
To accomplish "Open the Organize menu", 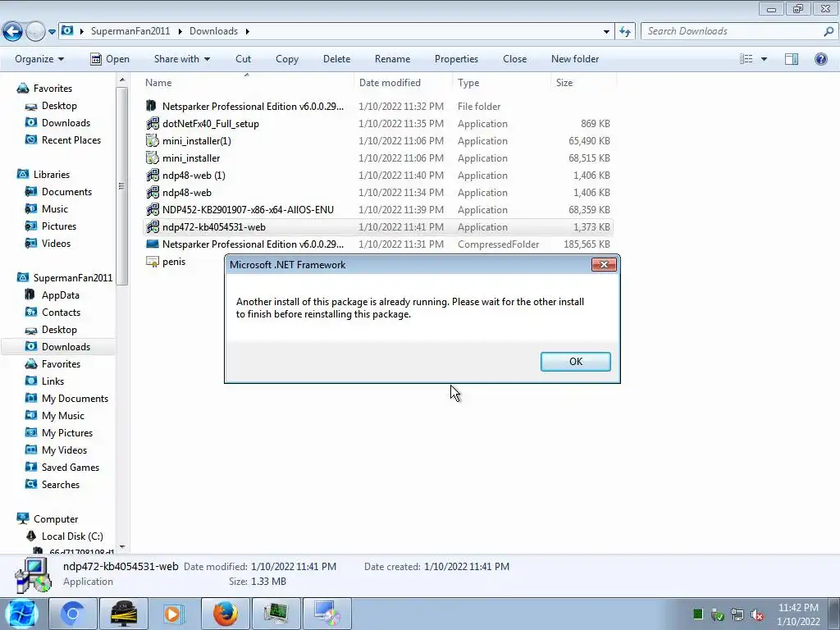I will 39,59.
